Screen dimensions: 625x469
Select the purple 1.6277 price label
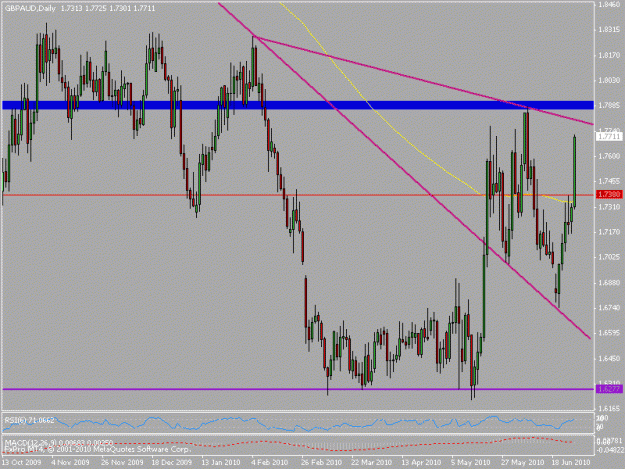tap(609, 389)
